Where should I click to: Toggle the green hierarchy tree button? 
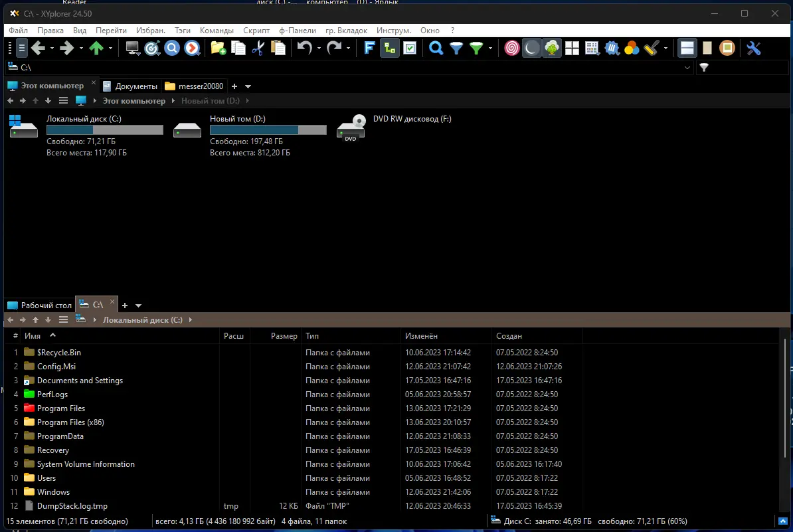click(389, 48)
